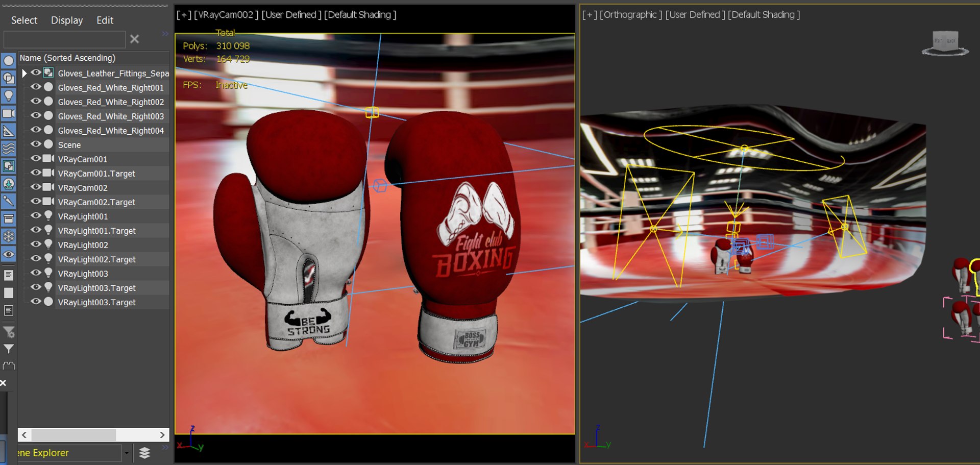Click the scroll-right arrow of horizontal scrollbar

(x=162, y=435)
